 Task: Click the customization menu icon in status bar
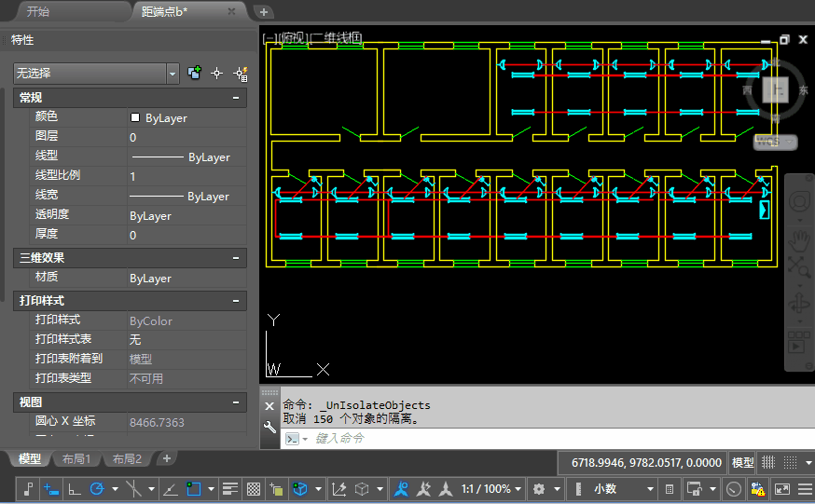click(803, 489)
